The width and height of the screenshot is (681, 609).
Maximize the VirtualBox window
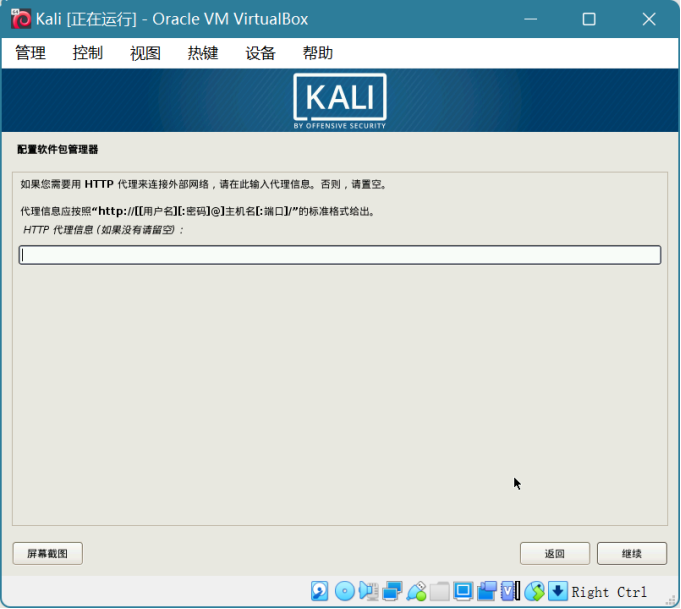click(589, 19)
